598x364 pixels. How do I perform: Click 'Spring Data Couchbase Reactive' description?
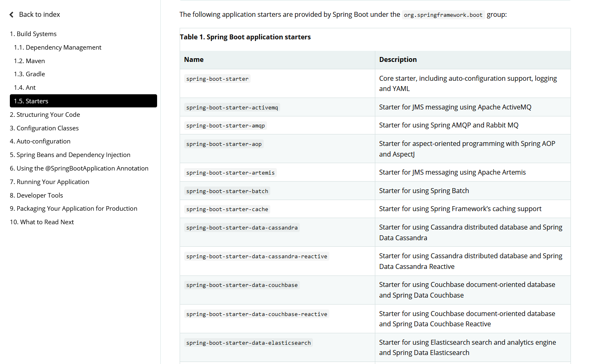(x=467, y=319)
